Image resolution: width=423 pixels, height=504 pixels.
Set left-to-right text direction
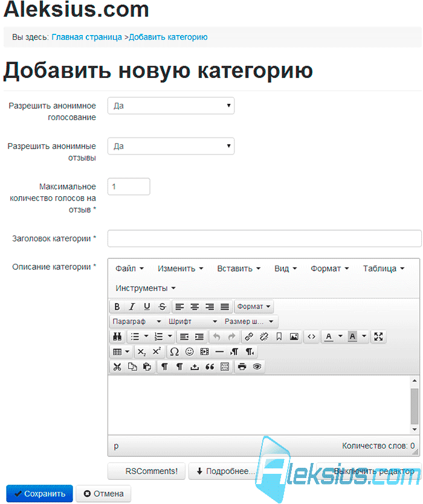click(234, 352)
